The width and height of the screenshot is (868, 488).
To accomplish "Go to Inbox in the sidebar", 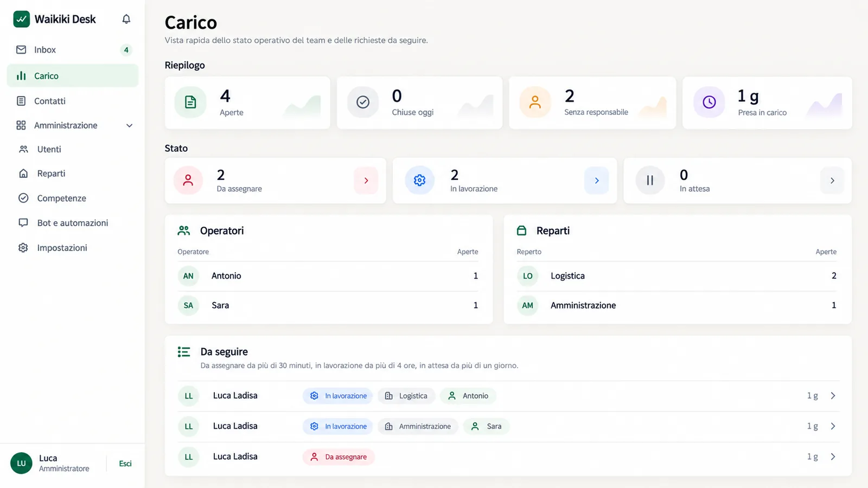I will click(x=73, y=50).
